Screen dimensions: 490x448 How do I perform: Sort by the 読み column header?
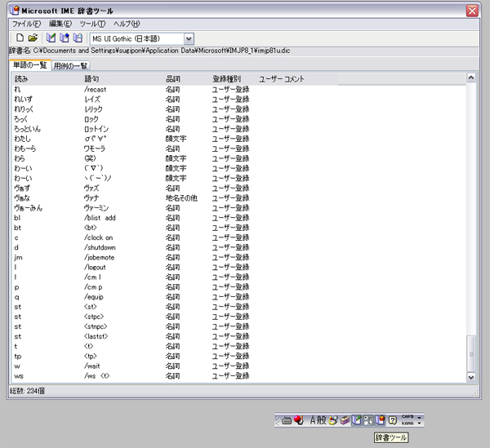pyautogui.click(x=47, y=79)
